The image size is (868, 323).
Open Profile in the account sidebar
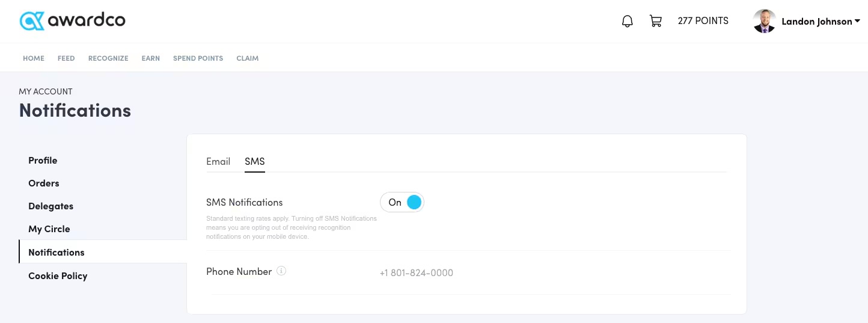[43, 161]
